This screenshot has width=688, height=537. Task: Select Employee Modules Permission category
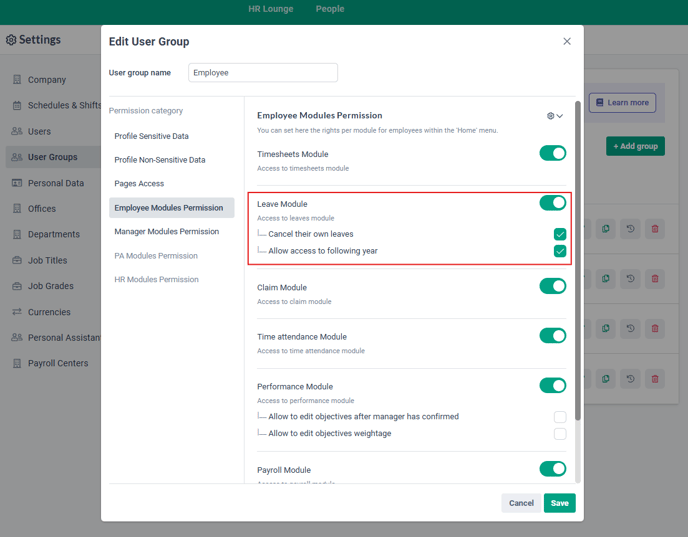[x=172, y=208]
